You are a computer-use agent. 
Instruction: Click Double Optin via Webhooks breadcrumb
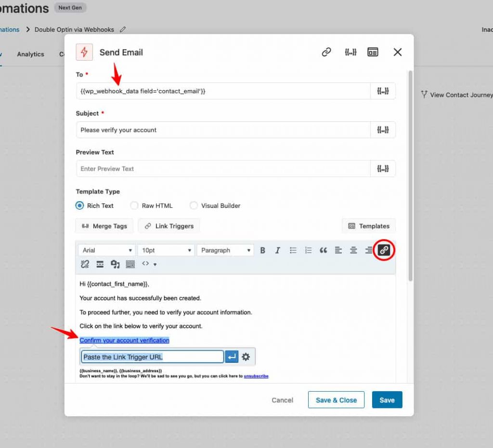pos(74,29)
